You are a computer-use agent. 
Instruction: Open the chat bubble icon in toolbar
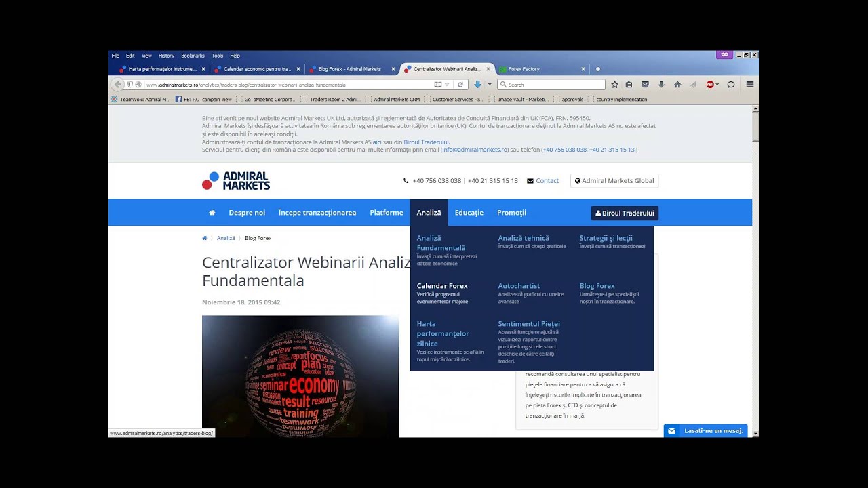[x=731, y=85]
